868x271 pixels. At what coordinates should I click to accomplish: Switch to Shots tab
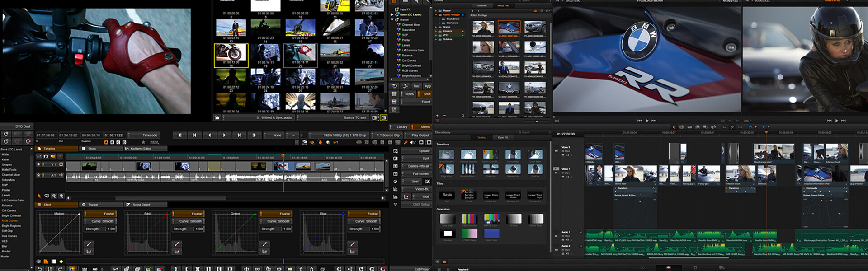click(x=101, y=148)
